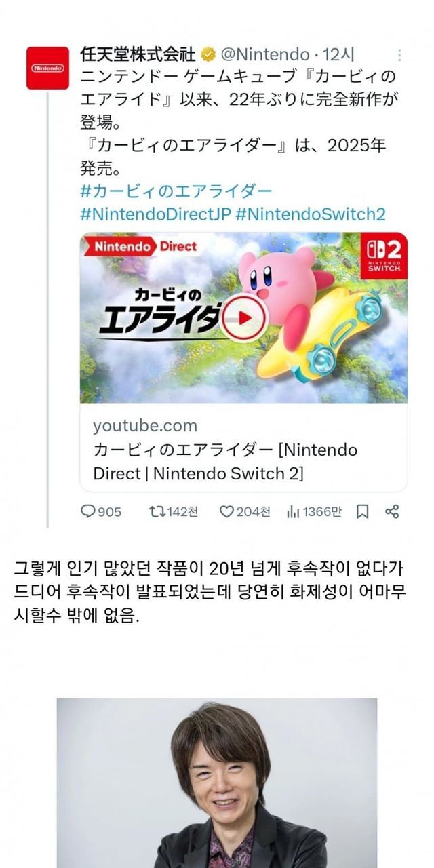This screenshot has height=868, width=434.
Task: Open the Nintendo profile avatar
Action: 47,68
